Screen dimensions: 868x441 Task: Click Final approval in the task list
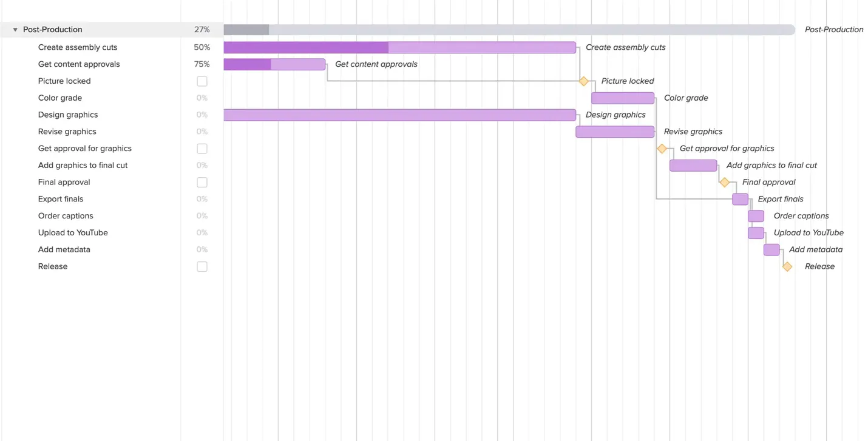pos(64,183)
